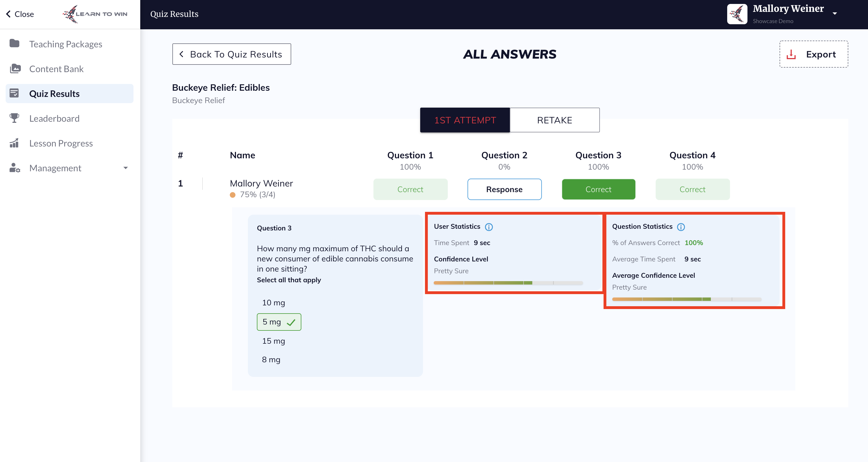Screen dimensions: 868x462
Task: Open User Statistics info icon
Action: coord(489,227)
